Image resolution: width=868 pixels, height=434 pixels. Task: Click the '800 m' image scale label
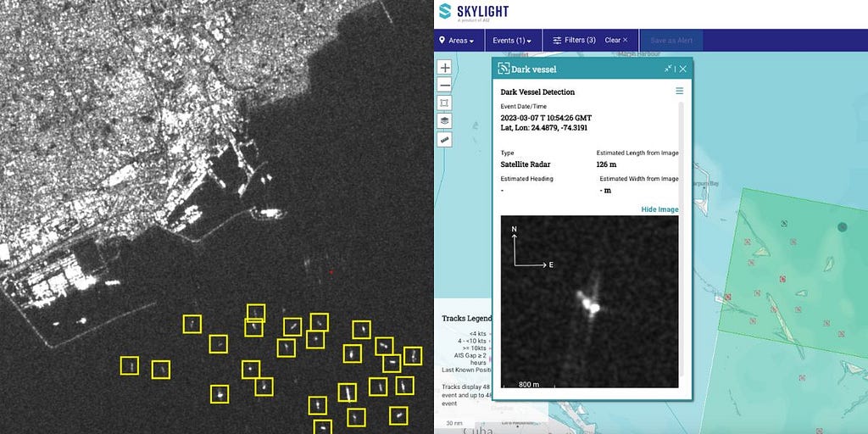click(x=528, y=384)
